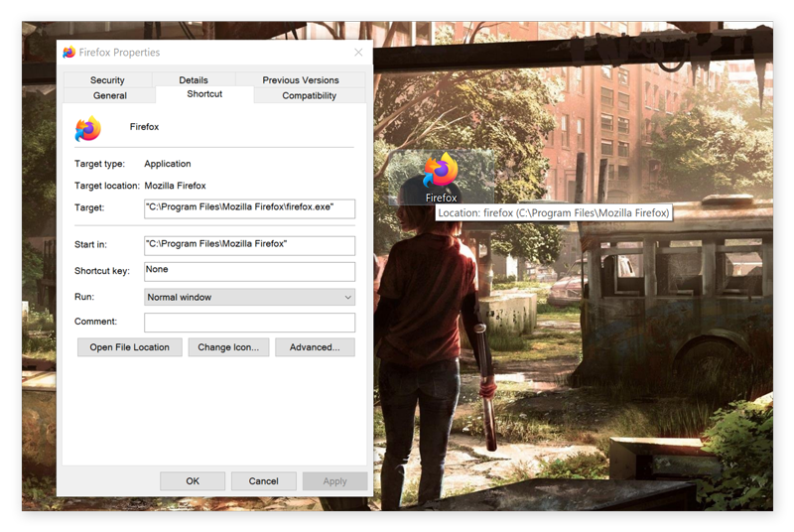Select the Firefox shortcut icon on the desktop
Image resolution: width=794 pixels, height=532 pixels.
pyautogui.click(x=441, y=172)
